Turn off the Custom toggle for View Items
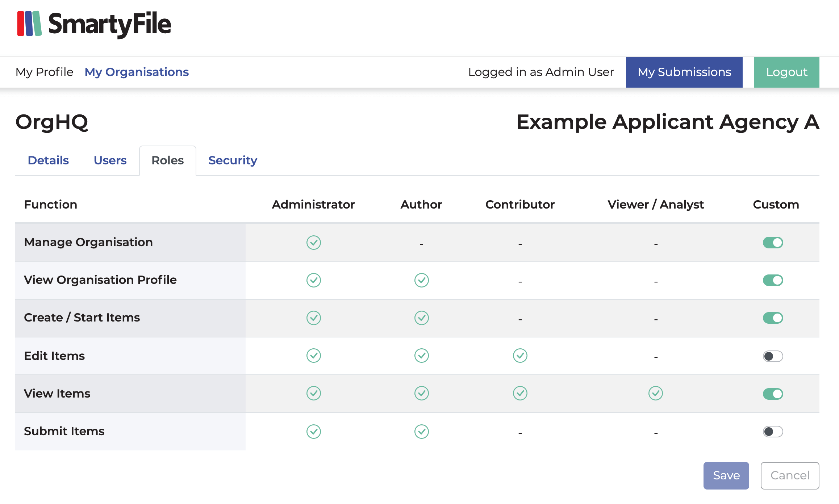Screen dimensions: 839x504 (x=772, y=394)
